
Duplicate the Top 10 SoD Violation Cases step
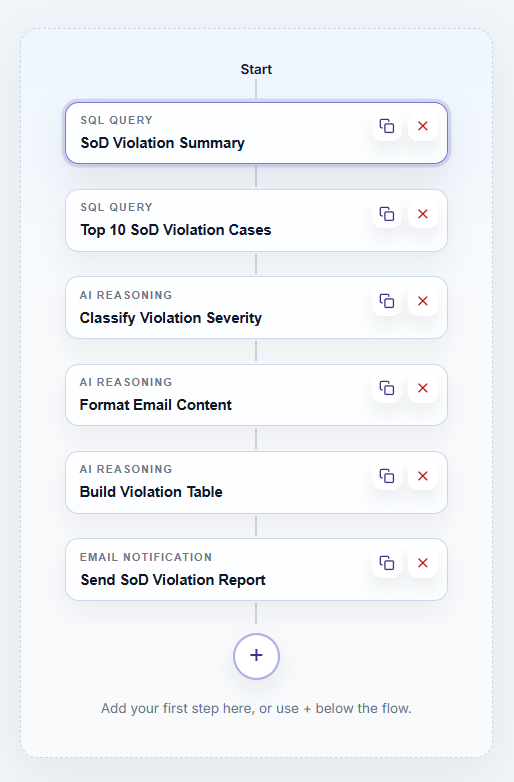click(387, 214)
